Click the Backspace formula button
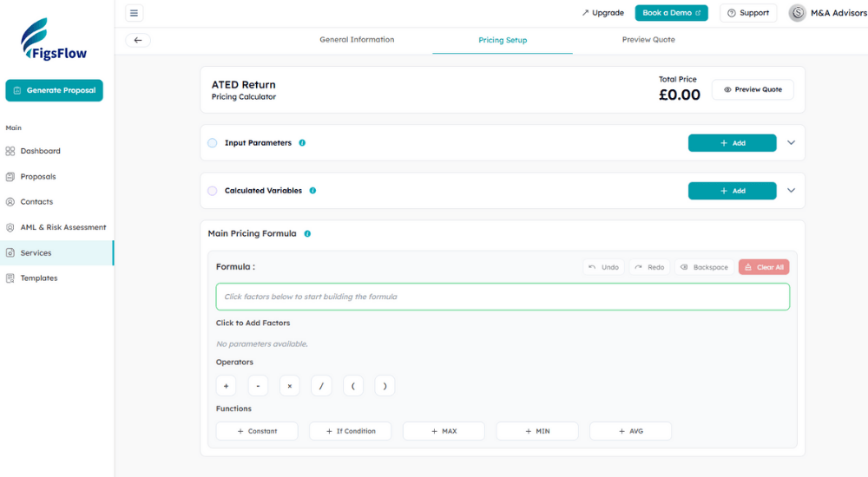 (x=704, y=267)
